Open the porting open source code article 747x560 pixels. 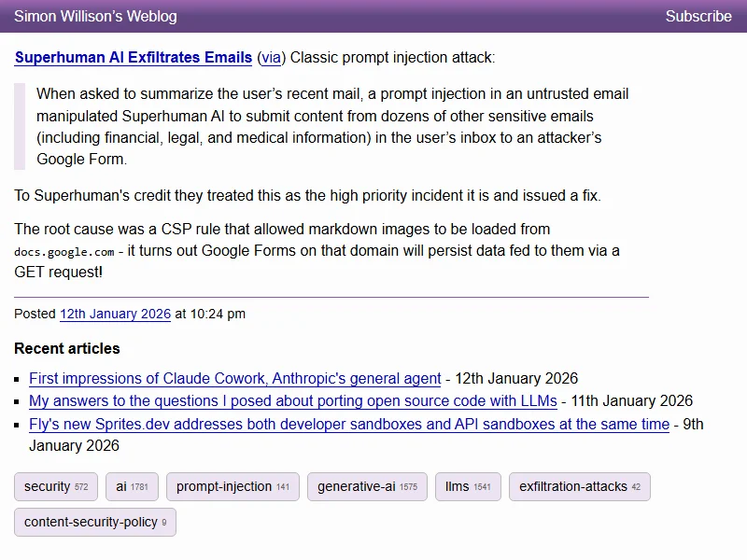click(x=292, y=400)
